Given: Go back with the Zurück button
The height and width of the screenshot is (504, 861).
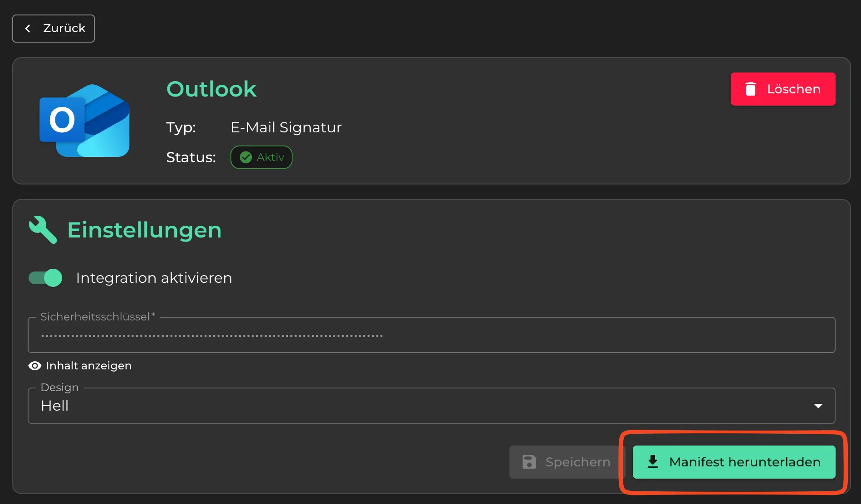Looking at the screenshot, I should (54, 29).
